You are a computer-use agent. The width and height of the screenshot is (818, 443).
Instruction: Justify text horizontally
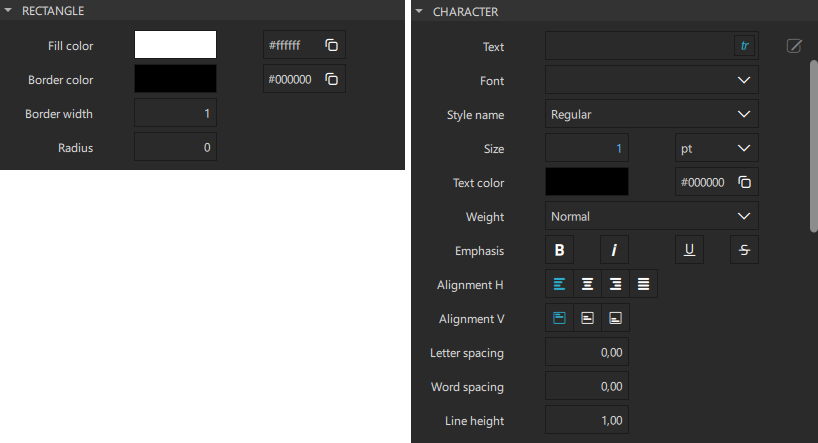(644, 284)
